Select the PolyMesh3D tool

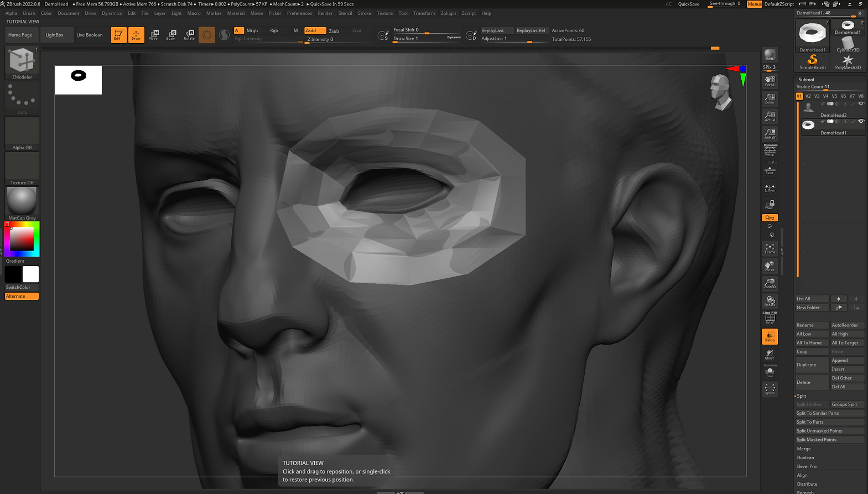848,62
